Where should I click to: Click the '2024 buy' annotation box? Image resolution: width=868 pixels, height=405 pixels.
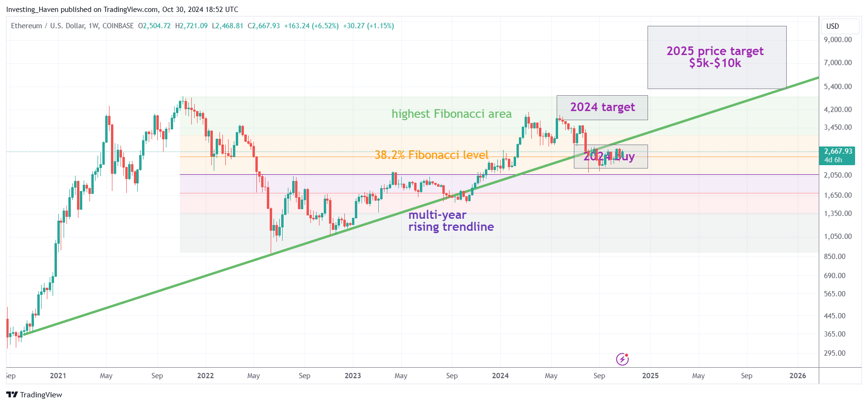611,157
